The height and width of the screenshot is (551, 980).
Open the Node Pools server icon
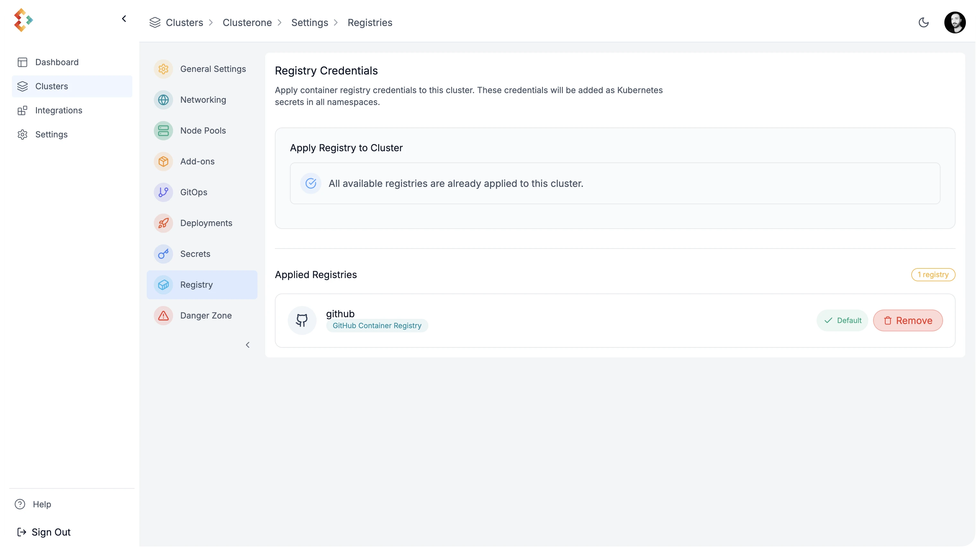[x=163, y=130]
